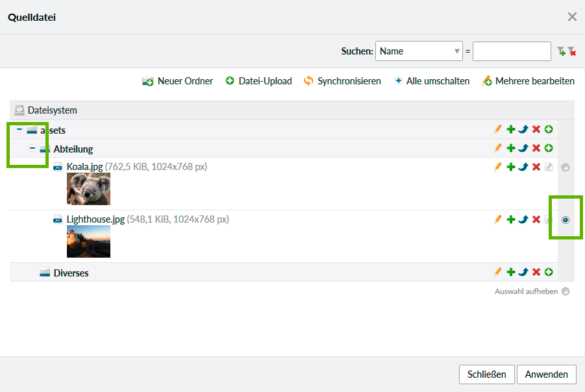The height and width of the screenshot is (392, 585).
Task: Select the Lighthouse.jpg radio button
Action: click(566, 220)
